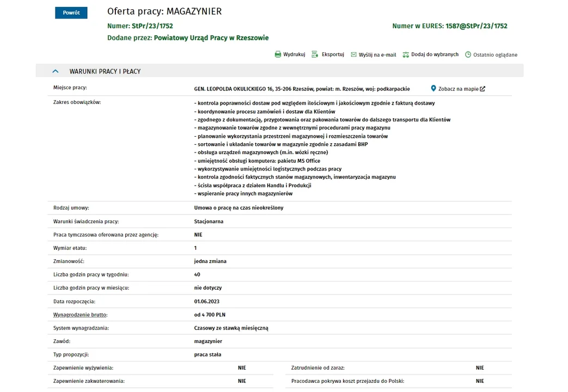Click the 'nie dotyczy' value

208,287
